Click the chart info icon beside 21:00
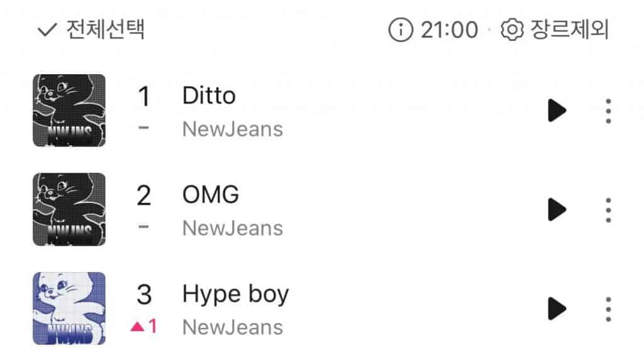 401,30
